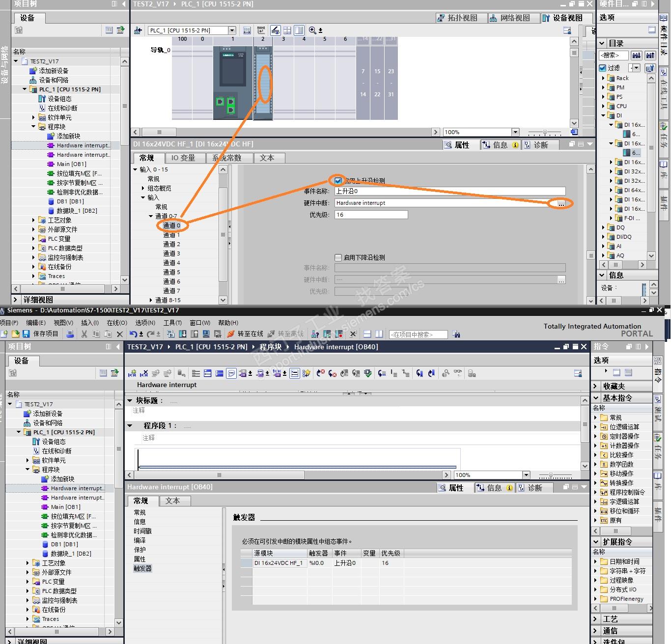Open the 帮助(H) menu

tap(228, 323)
